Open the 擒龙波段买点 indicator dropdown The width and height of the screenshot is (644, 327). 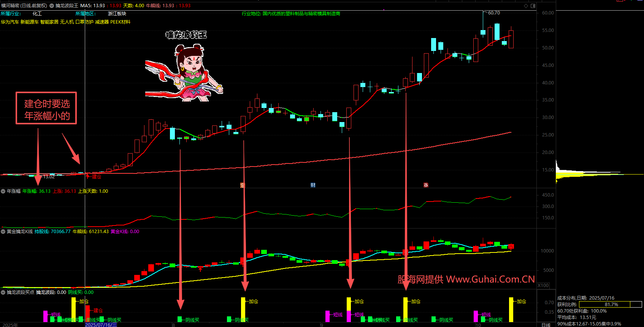[x=3, y=292]
